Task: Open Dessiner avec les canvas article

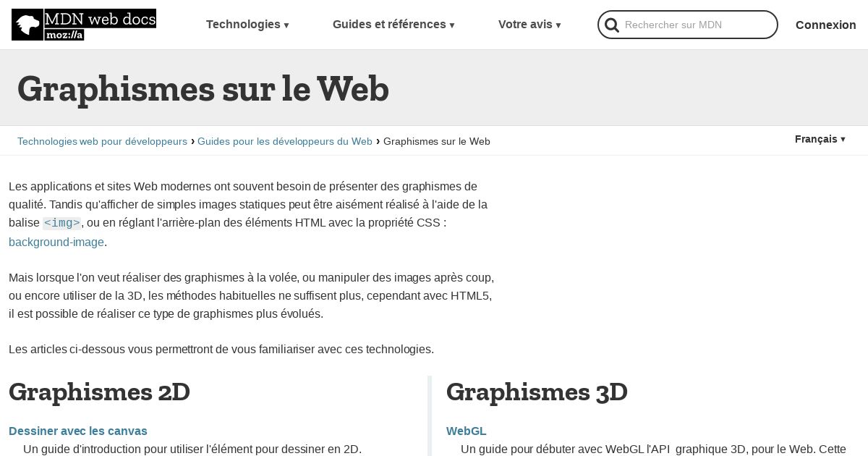Action: tap(78, 431)
